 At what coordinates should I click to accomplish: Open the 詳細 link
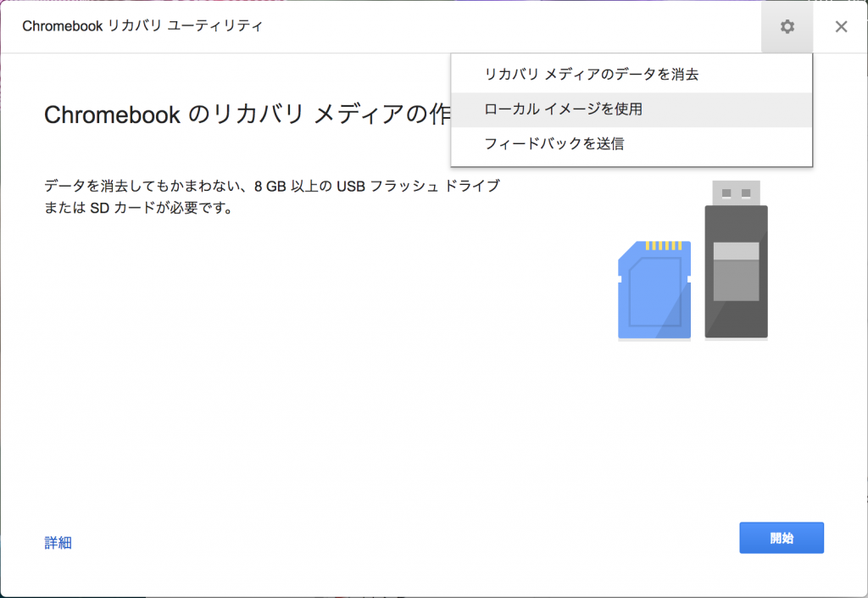[58, 543]
